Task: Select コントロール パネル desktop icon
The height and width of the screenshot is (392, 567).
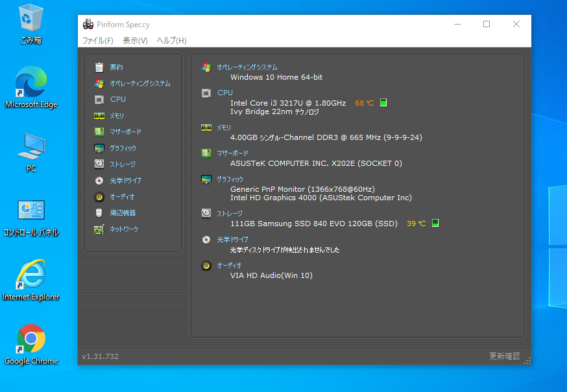Action: point(31,218)
